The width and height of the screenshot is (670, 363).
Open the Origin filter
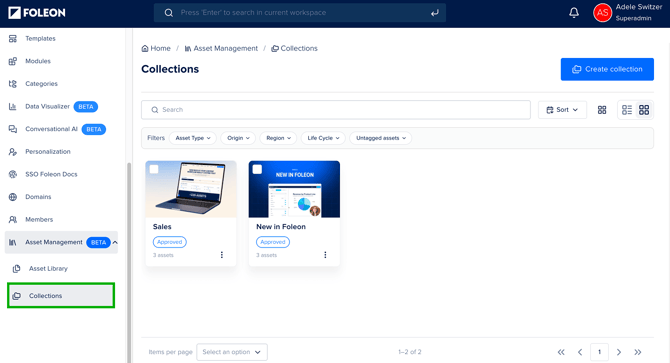(x=238, y=138)
